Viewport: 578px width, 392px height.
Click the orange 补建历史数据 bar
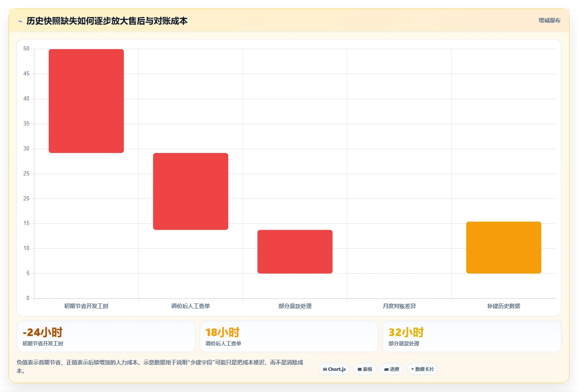point(503,247)
